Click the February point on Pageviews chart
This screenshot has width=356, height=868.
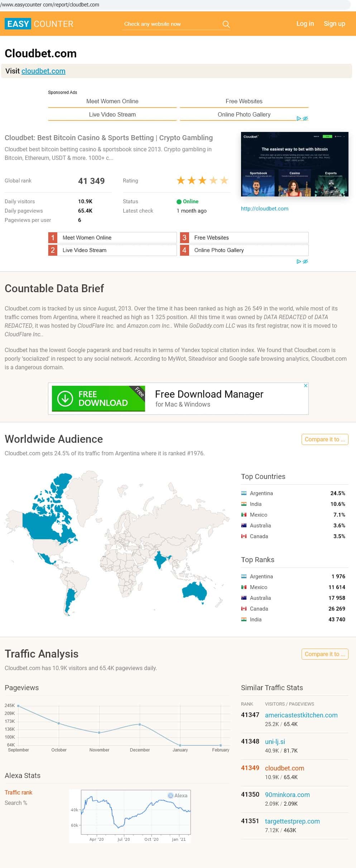coord(221,745)
